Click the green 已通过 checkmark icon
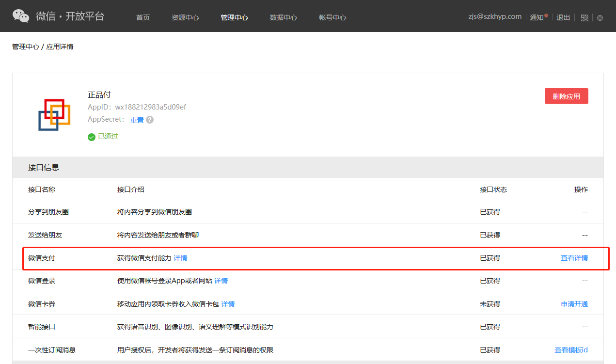The image size is (616, 364). pyautogui.click(x=91, y=137)
